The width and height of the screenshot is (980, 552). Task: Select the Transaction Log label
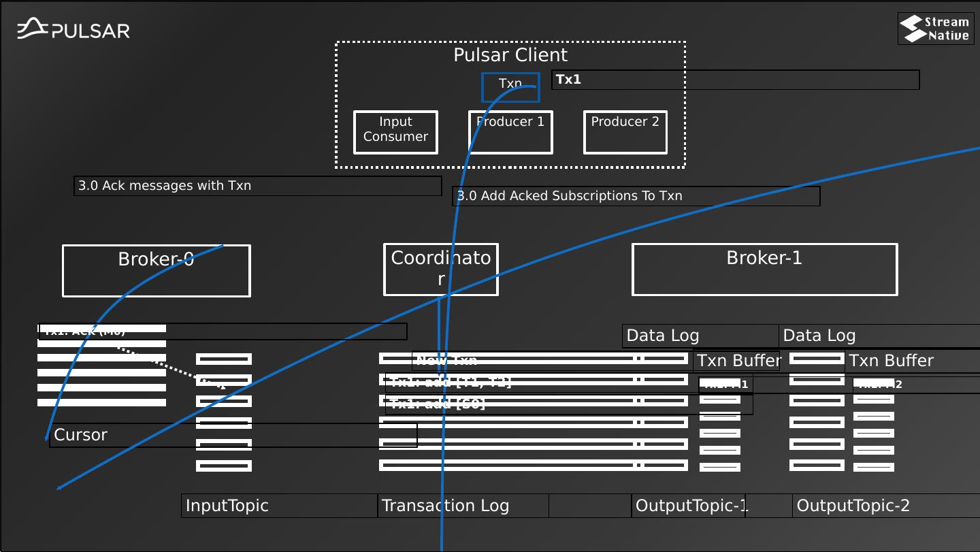coord(445,506)
